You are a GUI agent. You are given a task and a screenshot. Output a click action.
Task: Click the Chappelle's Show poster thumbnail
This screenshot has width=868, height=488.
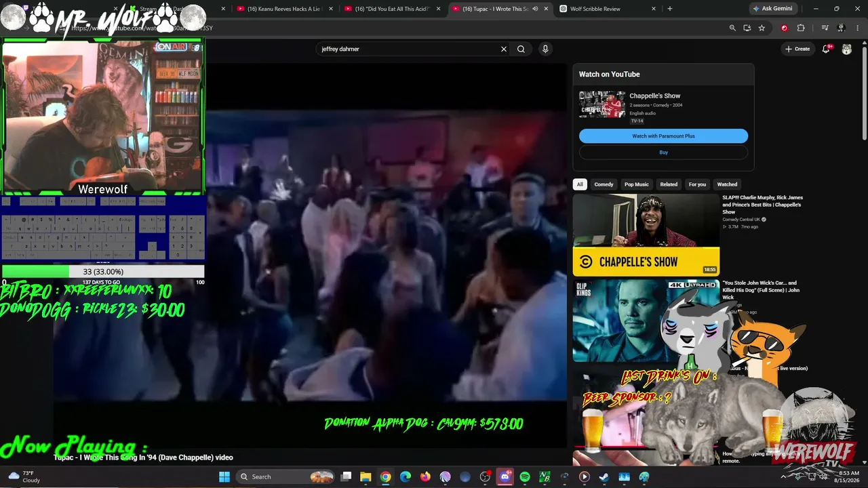pos(602,104)
